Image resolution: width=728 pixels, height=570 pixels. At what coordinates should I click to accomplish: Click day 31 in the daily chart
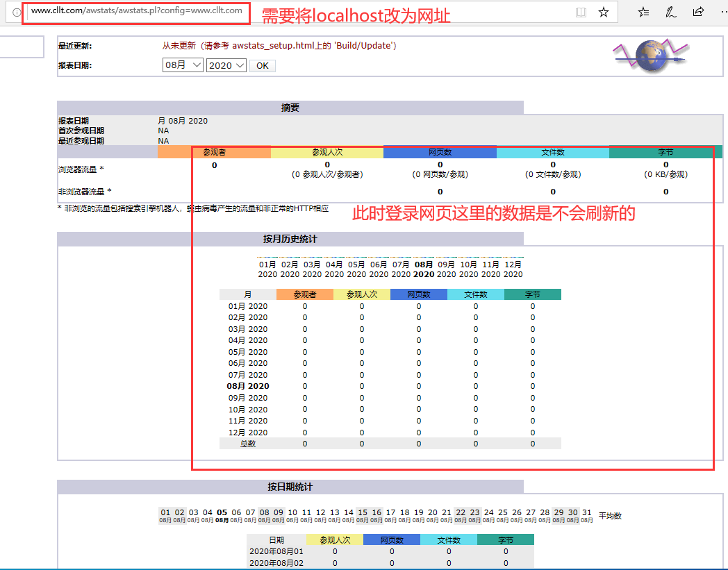587,516
